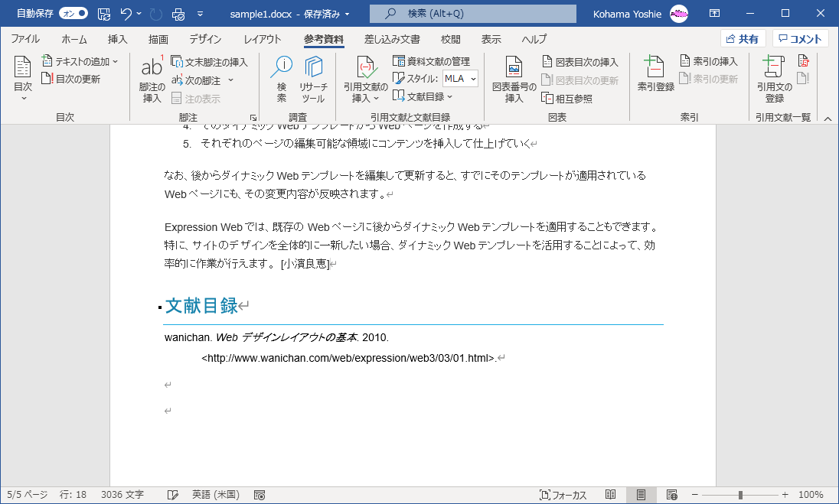839x504 pixels.
Task: Click insert table of authorities icon
Action: point(803,61)
